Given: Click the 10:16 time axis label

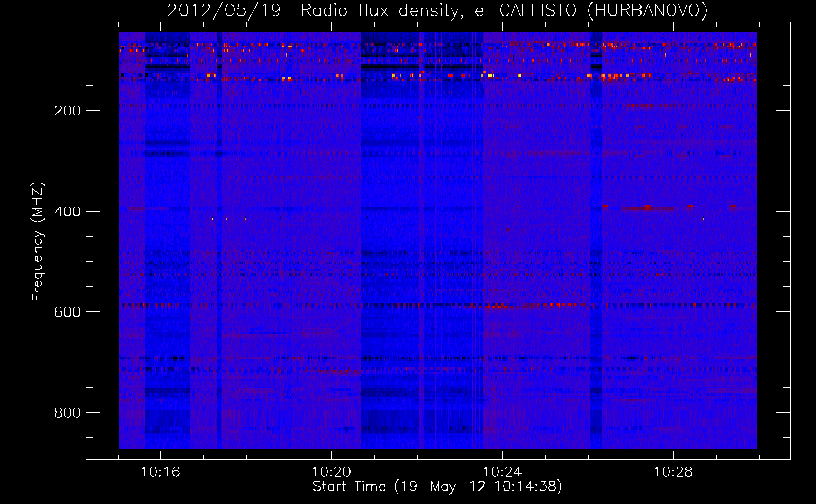Looking at the screenshot, I should click(x=160, y=472).
